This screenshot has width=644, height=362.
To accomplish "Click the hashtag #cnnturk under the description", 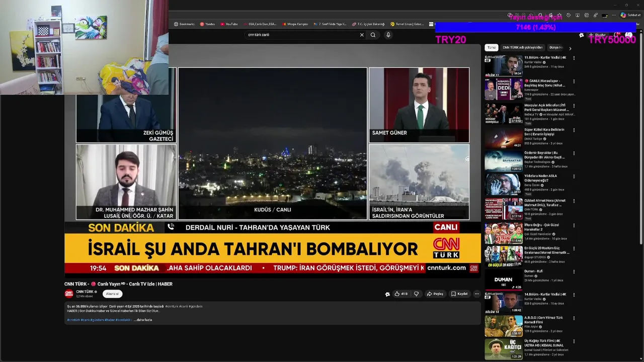I will pos(73,320).
